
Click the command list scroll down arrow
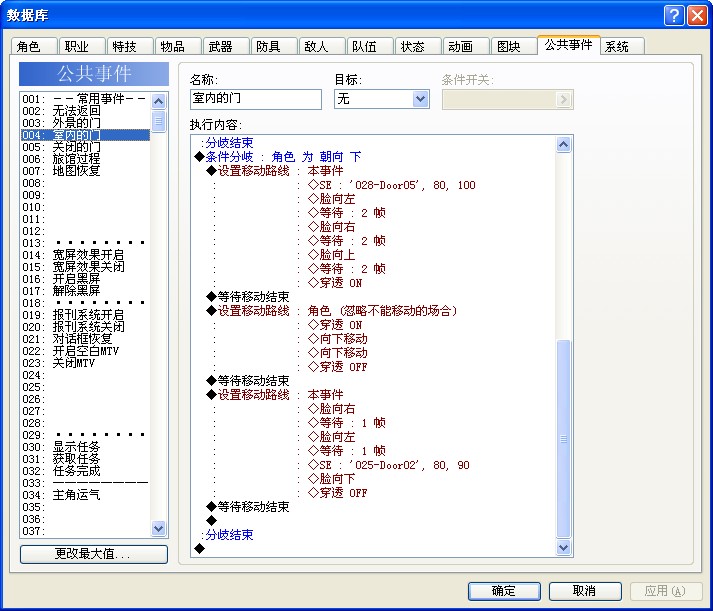coord(563,547)
